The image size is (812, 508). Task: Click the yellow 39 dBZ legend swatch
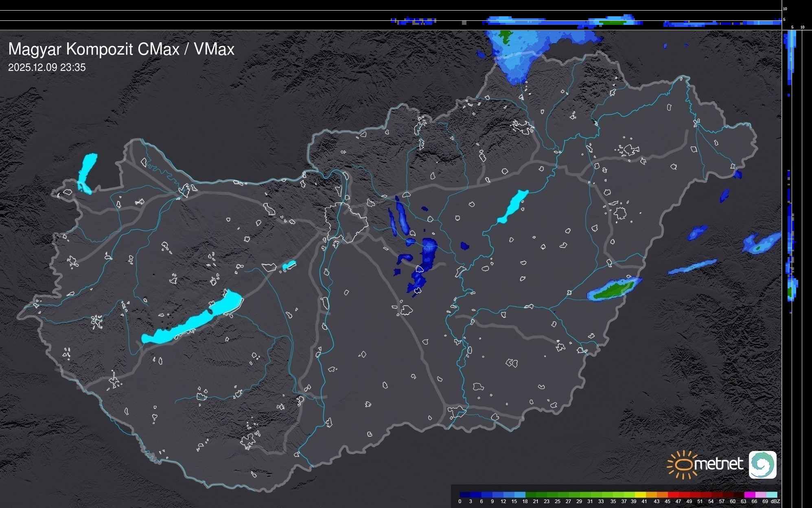coord(640,495)
